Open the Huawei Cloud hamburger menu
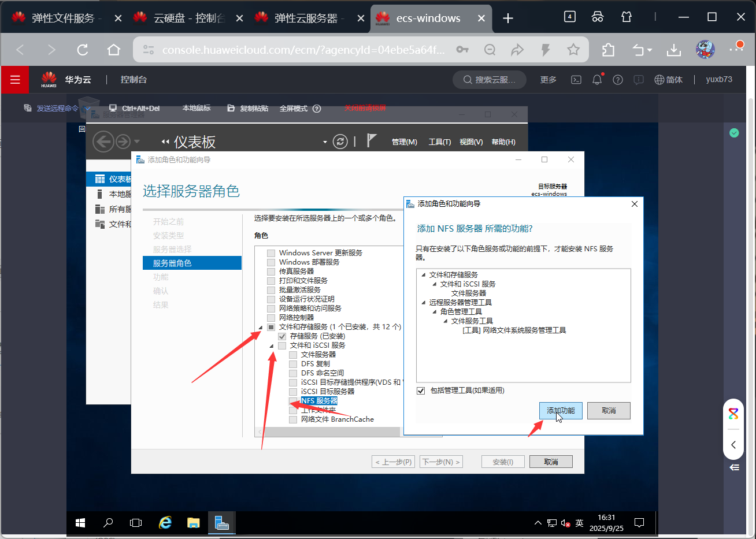The image size is (756, 539). coord(15,80)
